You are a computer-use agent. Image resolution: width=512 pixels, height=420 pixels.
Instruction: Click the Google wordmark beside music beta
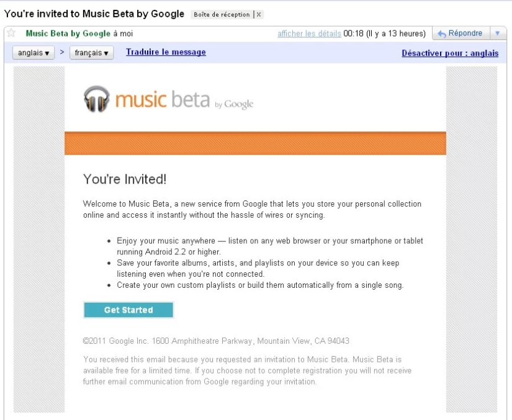pyautogui.click(x=238, y=104)
